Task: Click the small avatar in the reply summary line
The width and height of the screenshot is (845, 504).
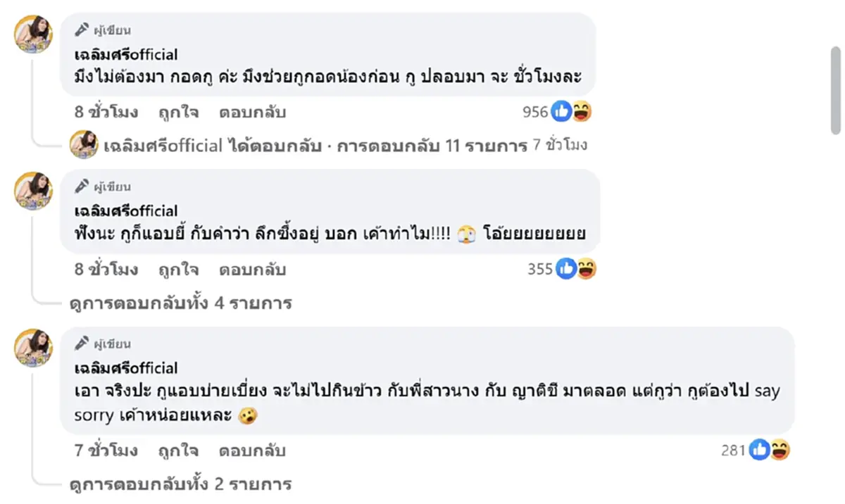Action: [84, 146]
